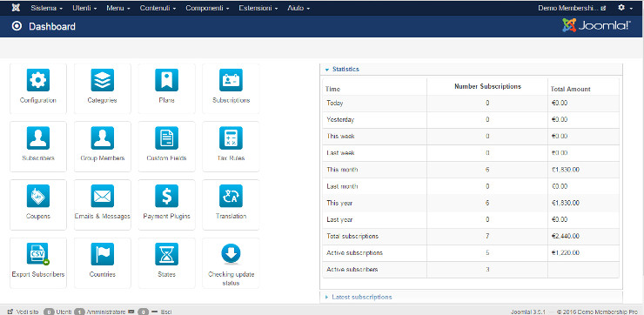This screenshot has height=315, width=644.
Task: Open the Emails & Messages envelope icon
Action: [x=103, y=196]
